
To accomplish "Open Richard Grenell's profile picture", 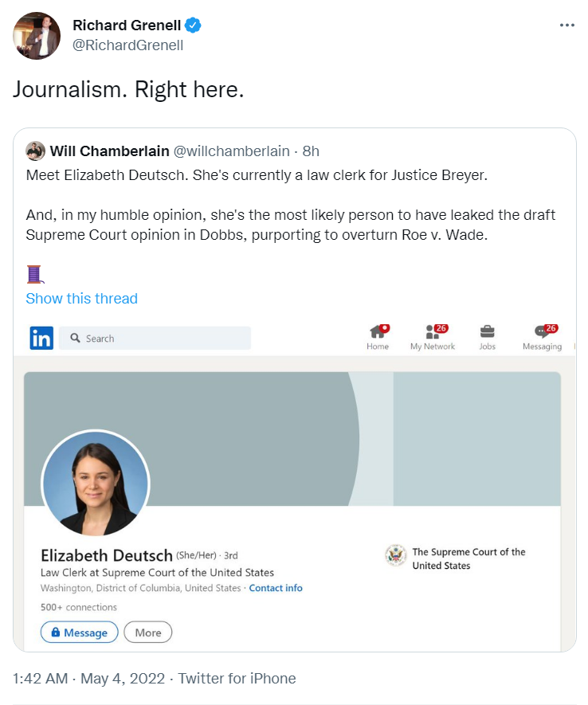I will coord(37,36).
